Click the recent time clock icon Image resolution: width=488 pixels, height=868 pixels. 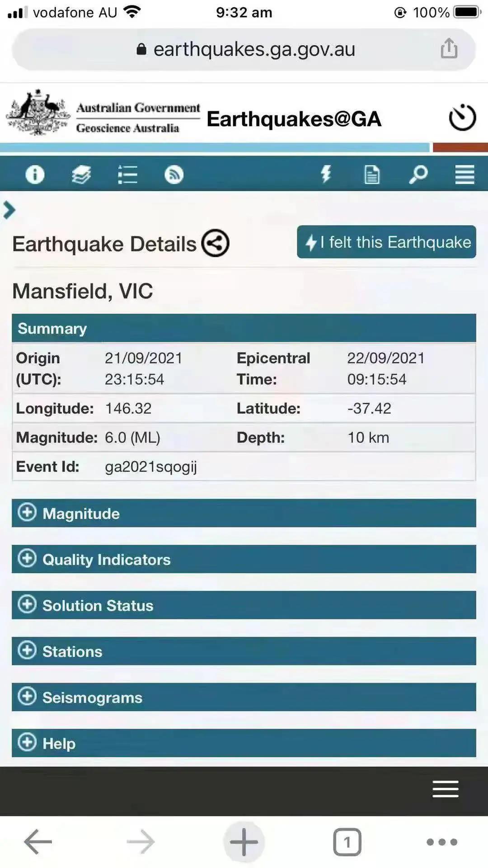[462, 118]
